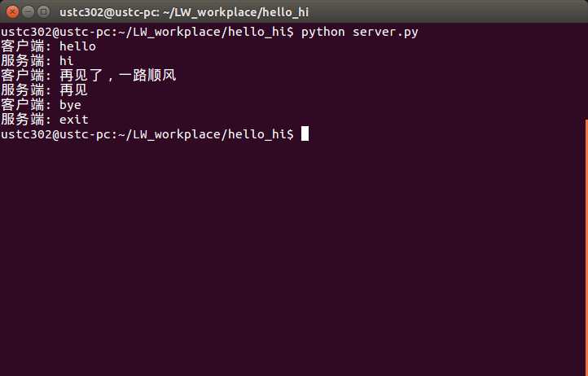
Task: Click the '服务端: exit' output line
Action: pyautogui.click(x=45, y=119)
